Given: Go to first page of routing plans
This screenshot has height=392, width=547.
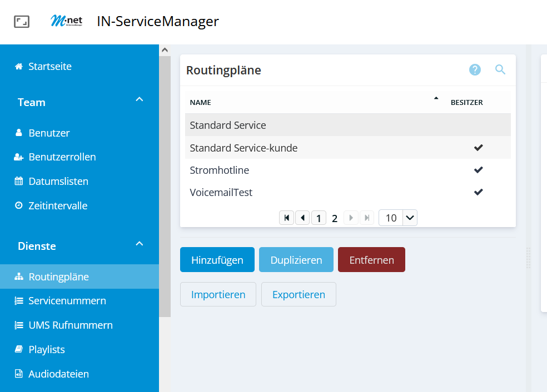Looking at the screenshot, I should tap(286, 218).
